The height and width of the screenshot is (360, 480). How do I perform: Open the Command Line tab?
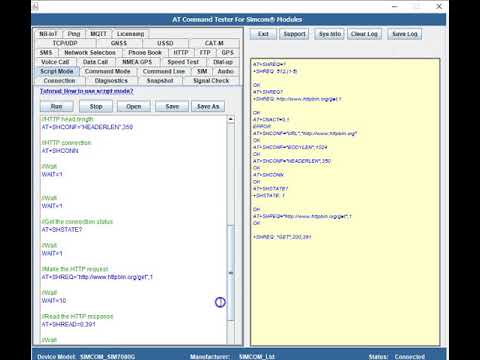pyautogui.click(x=164, y=71)
